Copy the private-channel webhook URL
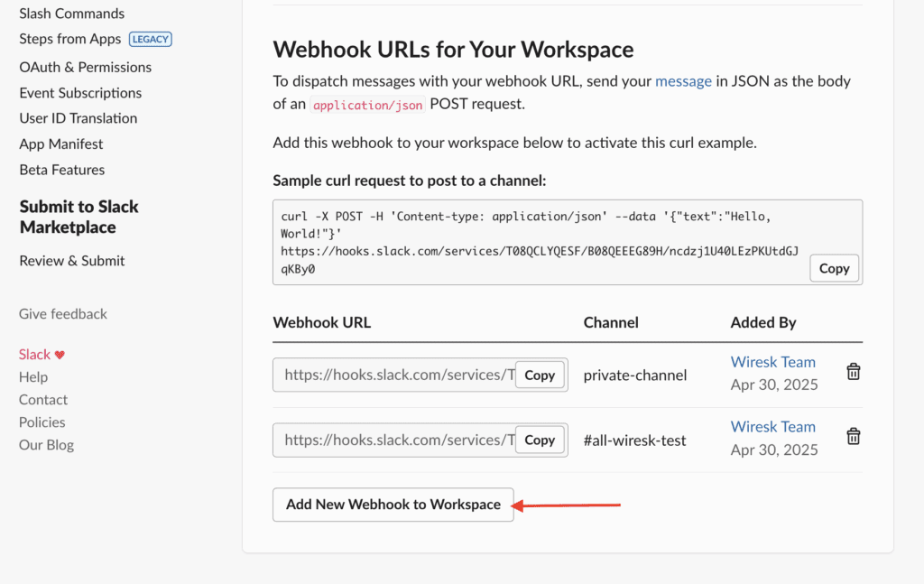This screenshot has height=584, width=924. tap(540, 375)
